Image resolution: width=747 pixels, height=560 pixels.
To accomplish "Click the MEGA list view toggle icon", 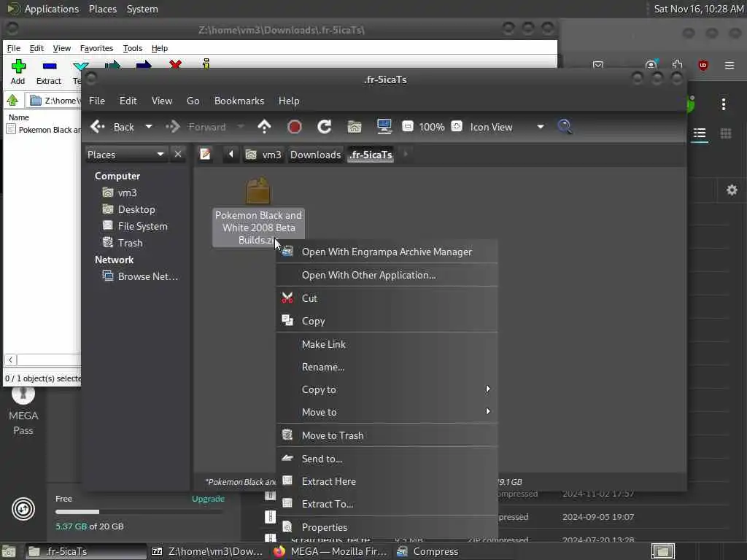I will [x=700, y=133].
